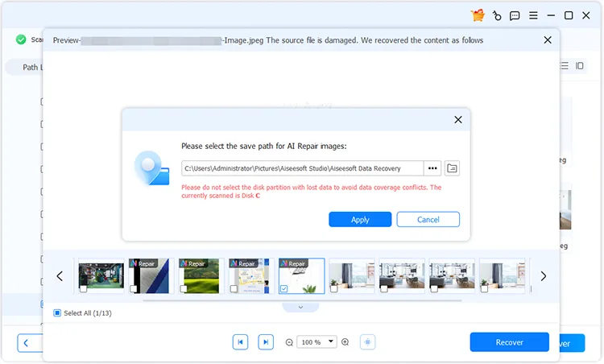The height and width of the screenshot is (364, 604).
Task: Click the register key icon in title bar
Action: tap(497, 15)
